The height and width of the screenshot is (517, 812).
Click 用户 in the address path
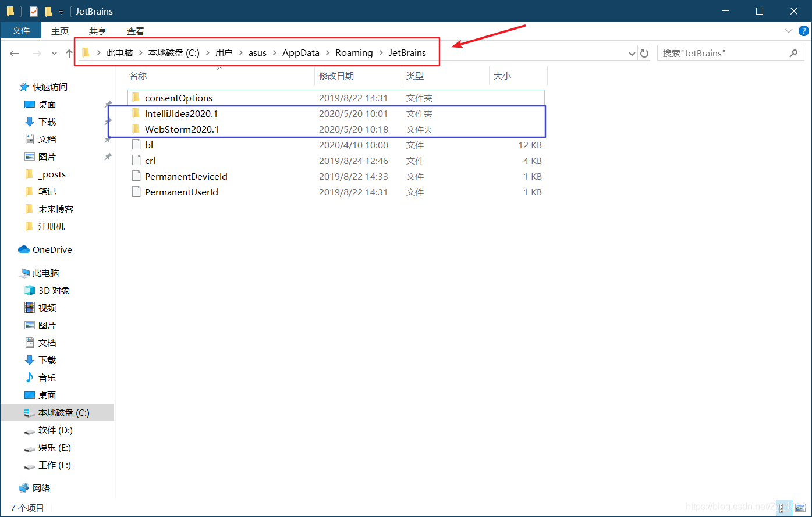(x=224, y=53)
